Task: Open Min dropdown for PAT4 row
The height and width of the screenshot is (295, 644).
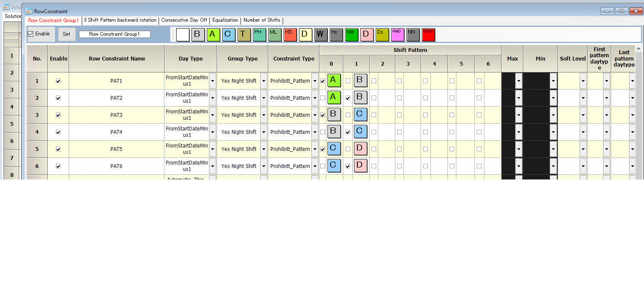Action: coord(553,132)
